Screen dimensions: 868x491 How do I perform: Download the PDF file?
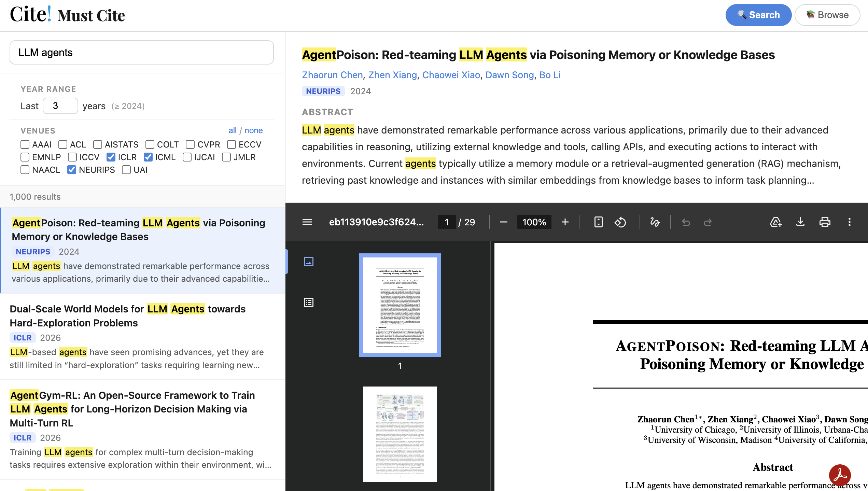tap(800, 222)
